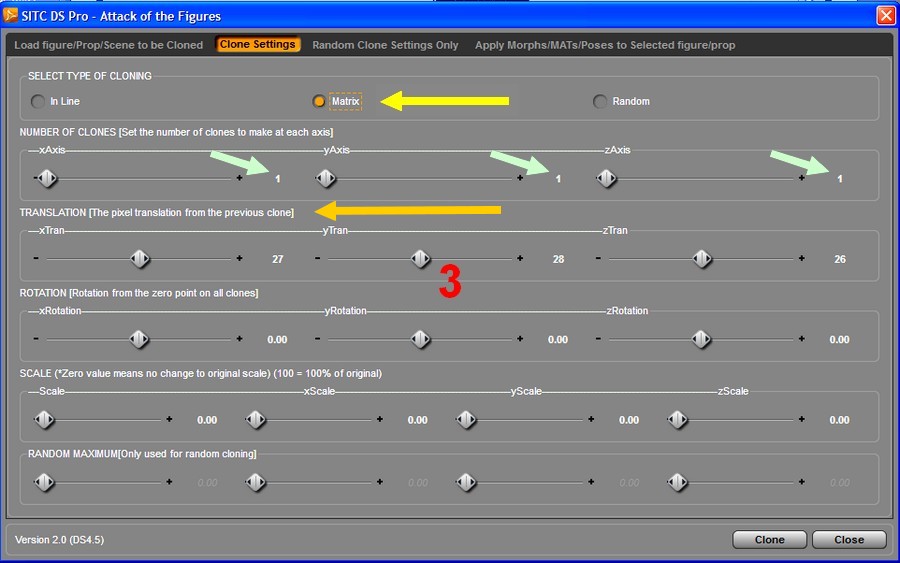Increase xRotation with plus button

[x=239, y=339]
